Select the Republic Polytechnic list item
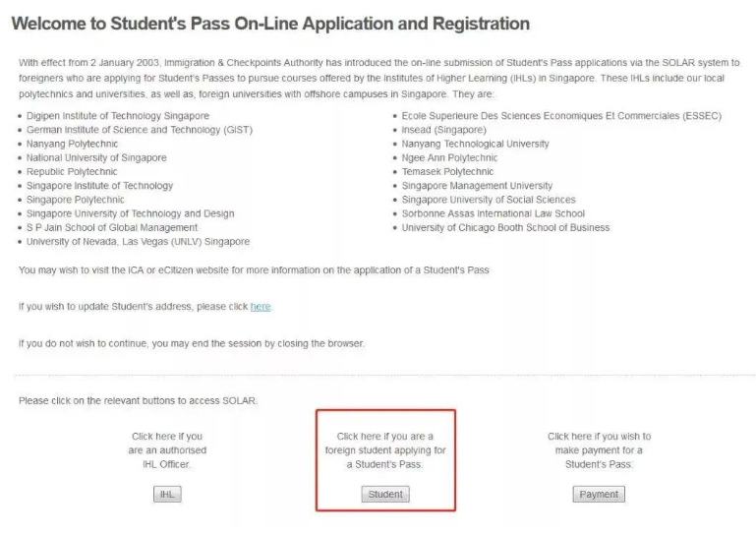 tap(72, 171)
